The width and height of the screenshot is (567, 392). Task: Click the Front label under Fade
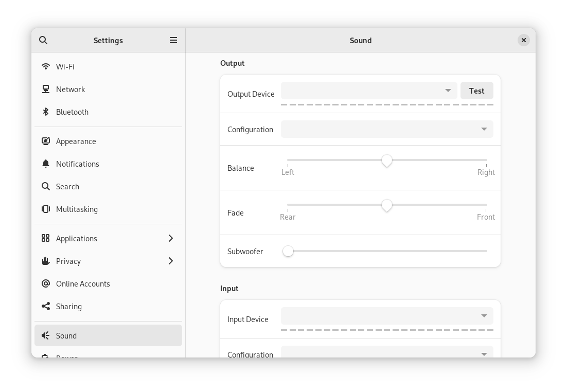coord(486,217)
